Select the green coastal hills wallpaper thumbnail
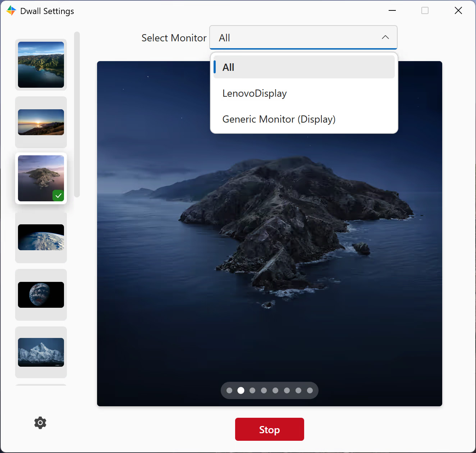The width and height of the screenshot is (476, 453). point(41,65)
